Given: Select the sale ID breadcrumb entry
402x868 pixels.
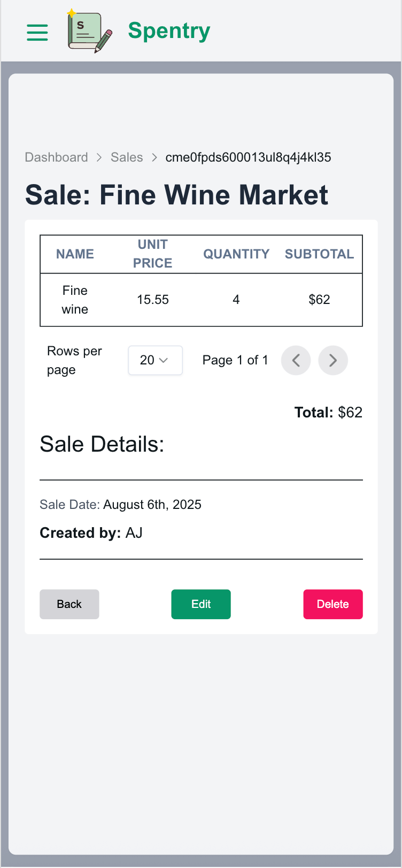Looking at the screenshot, I should pyautogui.click(x=248, y=157).
